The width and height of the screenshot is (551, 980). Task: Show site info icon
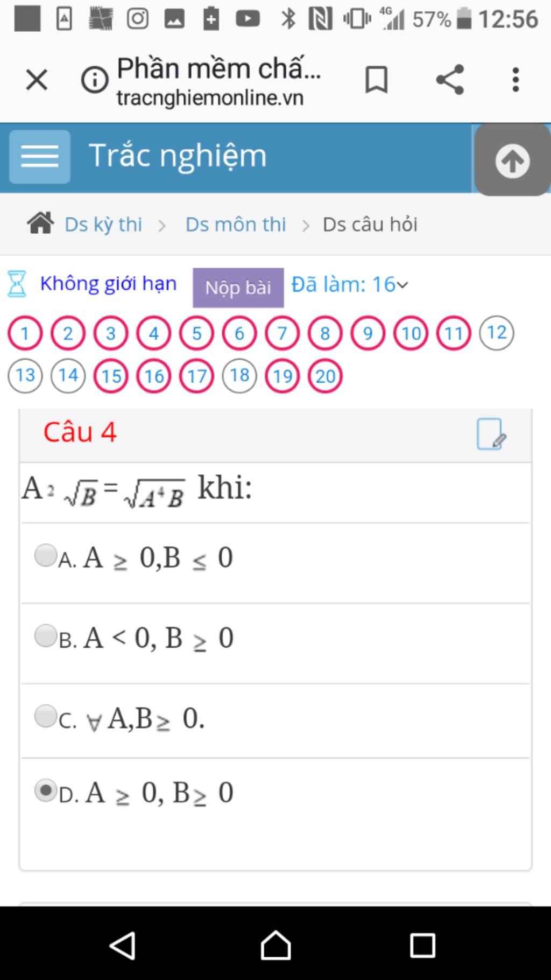[x=95, y=80]
